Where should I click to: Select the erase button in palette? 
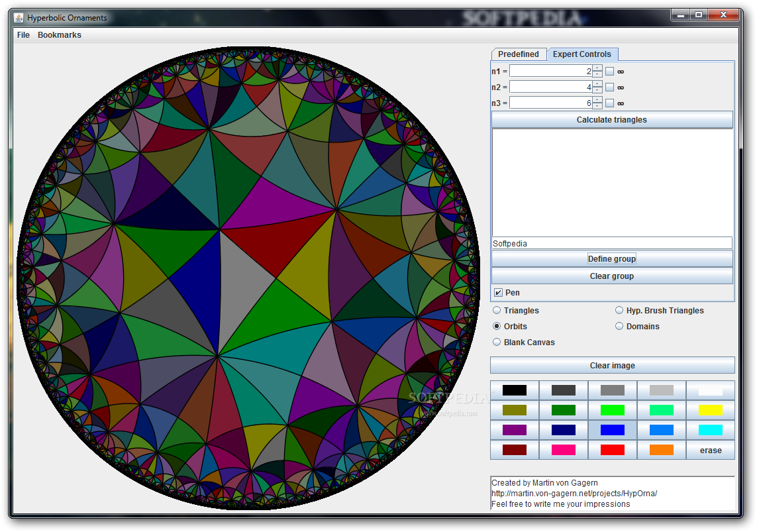click(711, 450)
